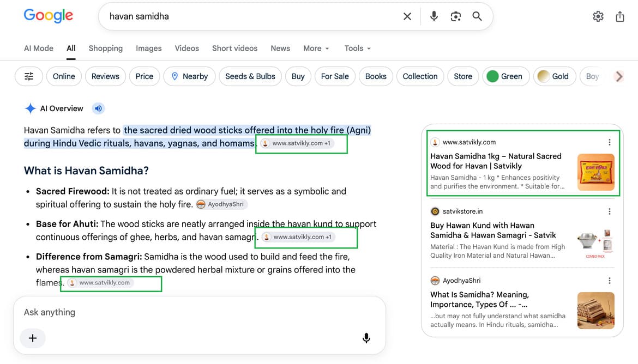Open the Videos tab

(186, 48)
